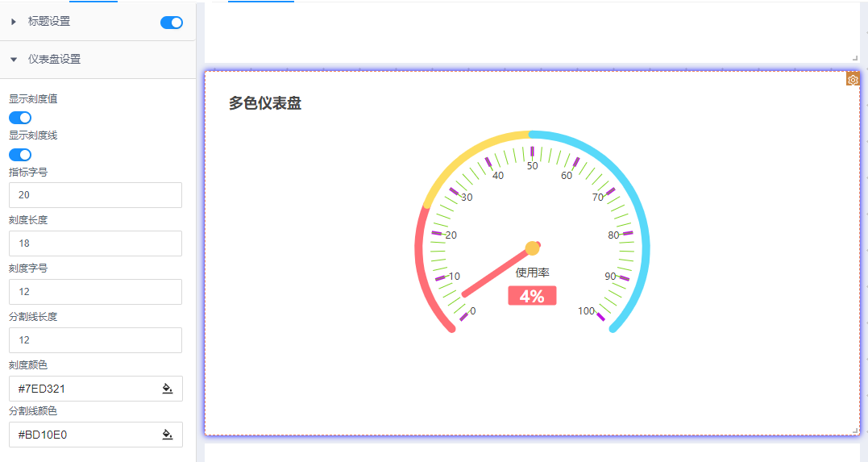Click the 标题设置 section header text
Image resolution: width=868 pixels, height=462 pixels.
[49, 22]
